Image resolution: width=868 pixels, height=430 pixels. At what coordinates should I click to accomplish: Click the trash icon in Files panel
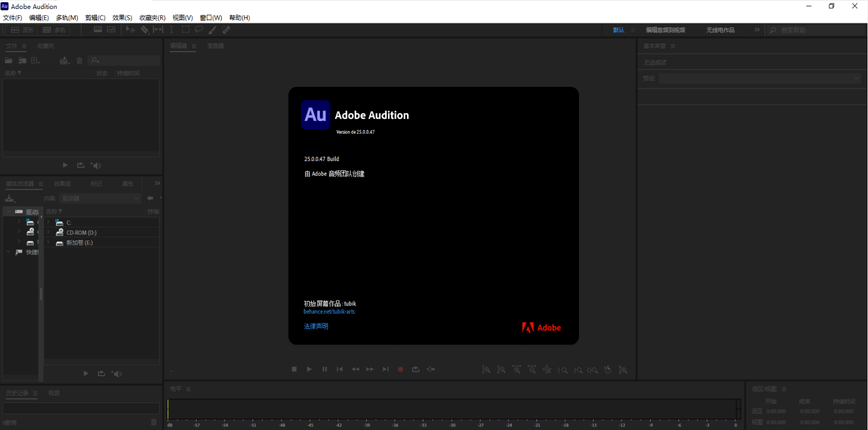(x=80, y=61)
